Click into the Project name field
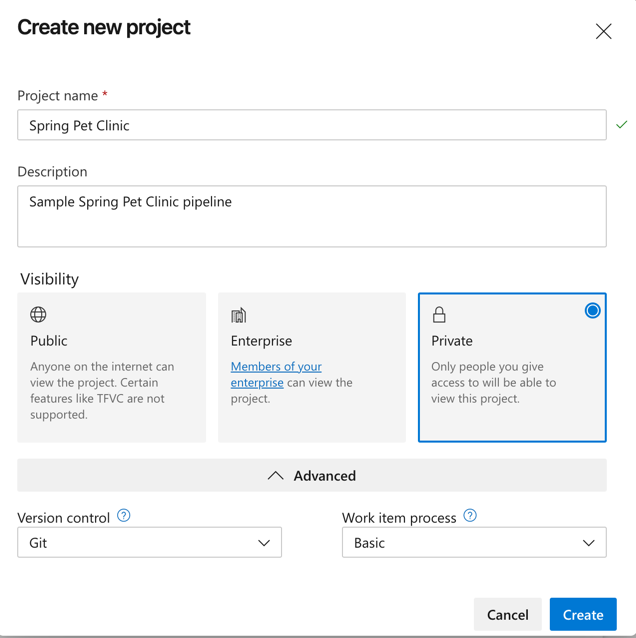The image size is (636, 638). [x=311, y=125]
